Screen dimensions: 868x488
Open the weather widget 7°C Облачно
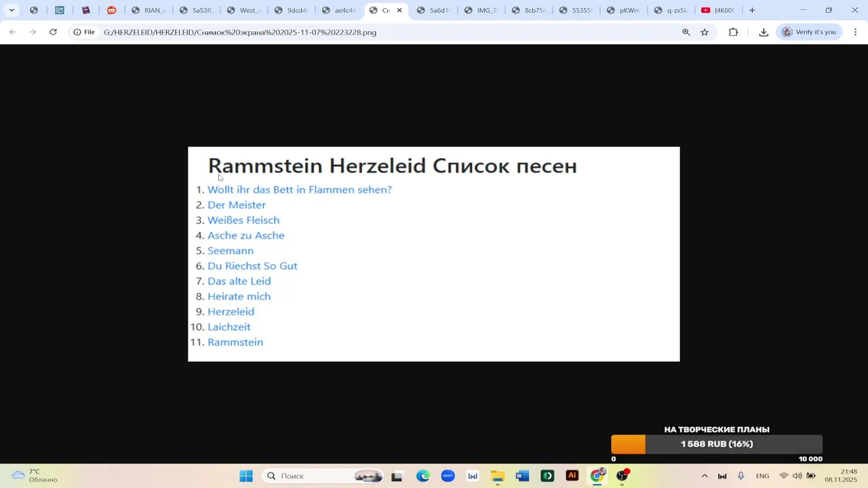pos(35,475)
